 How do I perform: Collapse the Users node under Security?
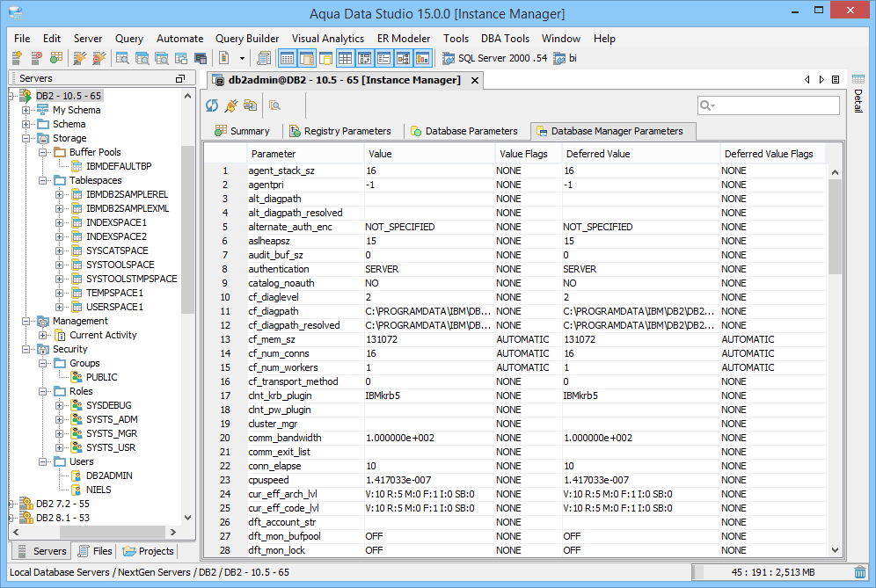point(41,461)
